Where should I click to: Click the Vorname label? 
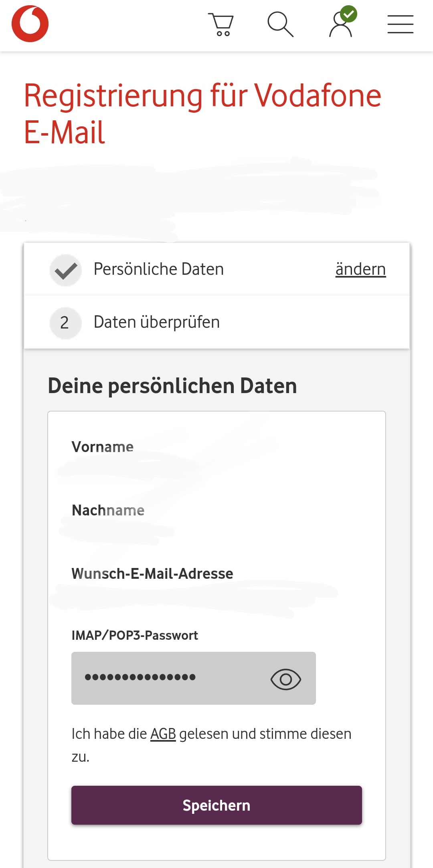pos(102,447)
